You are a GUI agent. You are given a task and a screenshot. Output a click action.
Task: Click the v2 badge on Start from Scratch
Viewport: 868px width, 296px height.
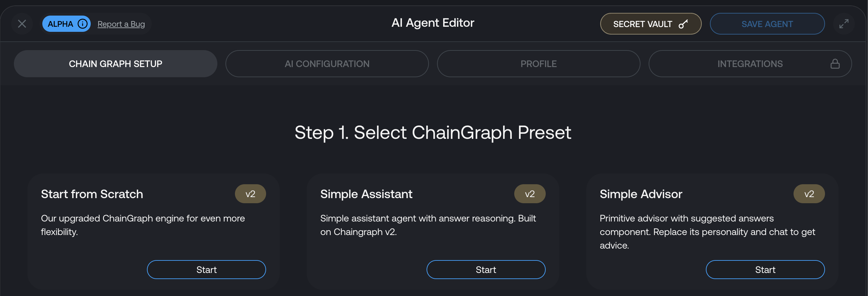click(x=250, y=194)
